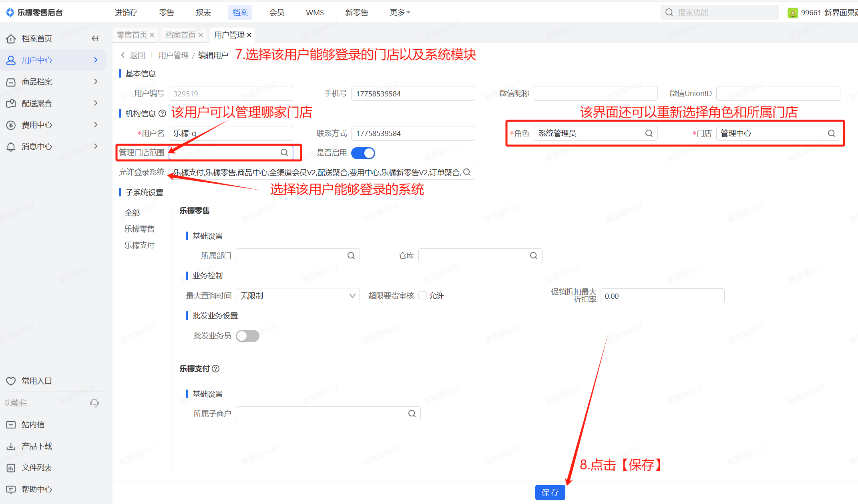This screenshot has height=504, width=858.
Task: Expand the 配送聚合 chevron in sidebar
Action: coord(96,103)
